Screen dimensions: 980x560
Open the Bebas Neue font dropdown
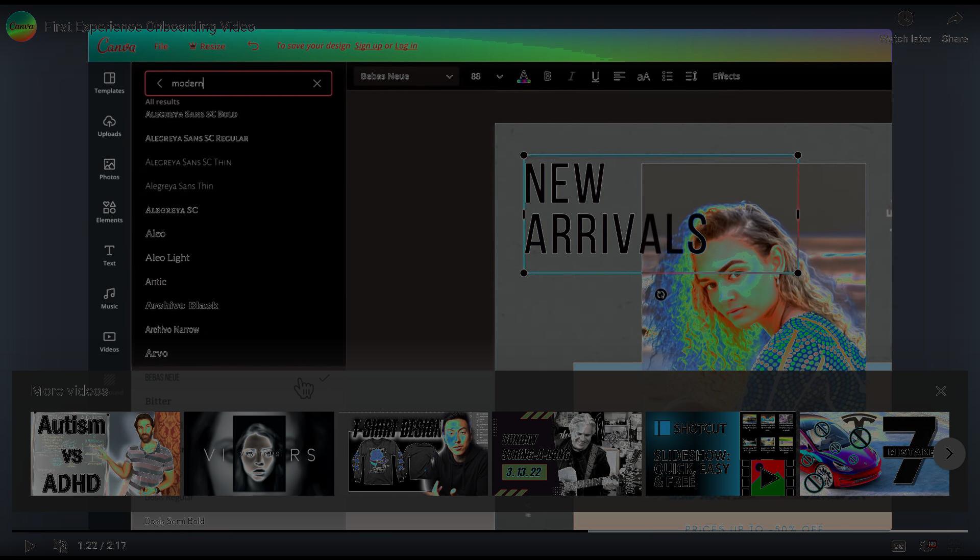(x=406, y=77)
